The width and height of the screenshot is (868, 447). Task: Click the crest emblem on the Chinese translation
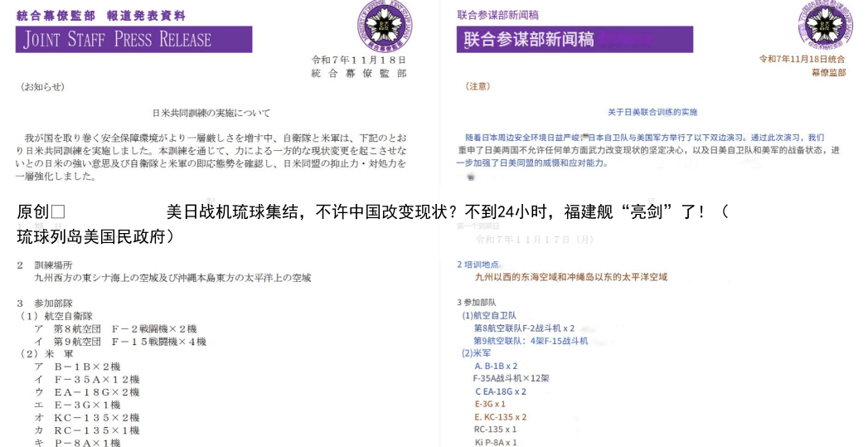coord(826,25)
